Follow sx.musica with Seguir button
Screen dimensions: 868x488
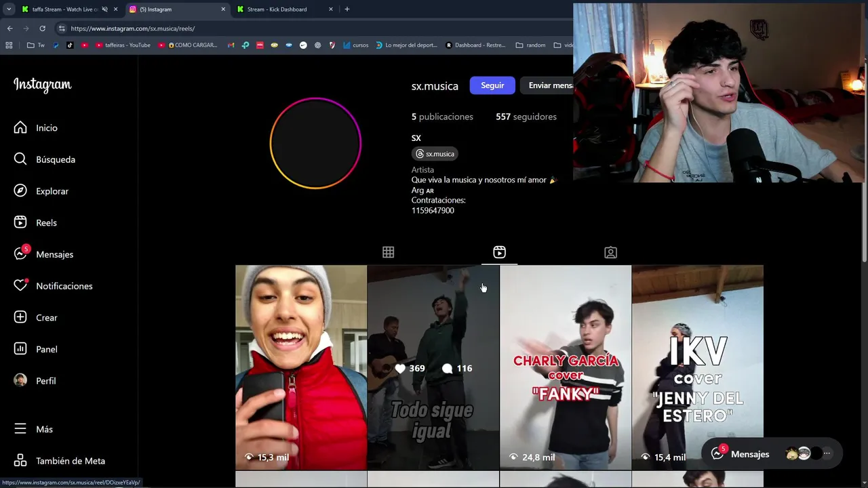pyautogui.click(x=492, y=85)
